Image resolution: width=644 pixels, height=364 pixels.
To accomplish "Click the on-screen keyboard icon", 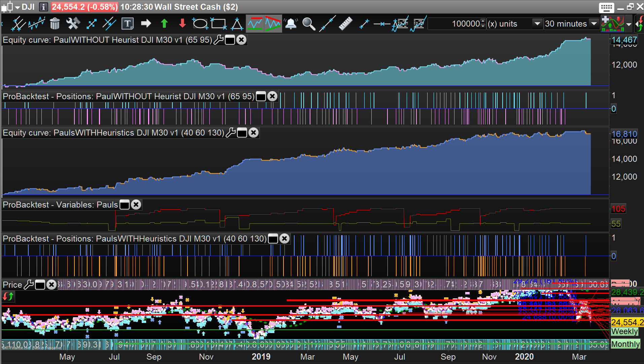I will pos(607,7).
